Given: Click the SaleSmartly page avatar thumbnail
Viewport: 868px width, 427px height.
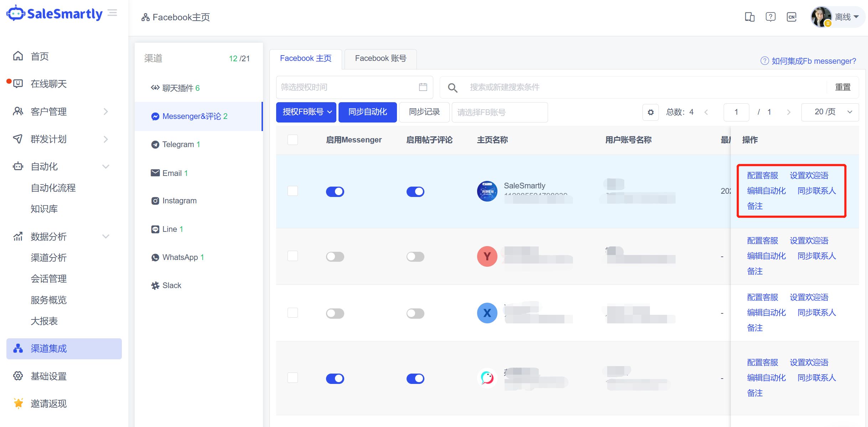Looking at the screenshot, I should click(487, 191).
